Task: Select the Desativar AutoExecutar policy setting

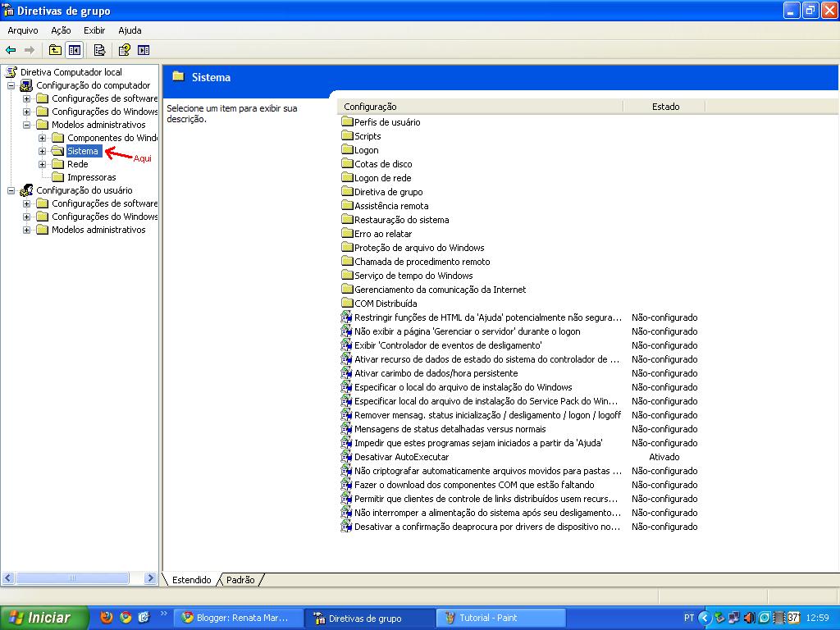Action: pyautogui.click(x=401, y=457)
